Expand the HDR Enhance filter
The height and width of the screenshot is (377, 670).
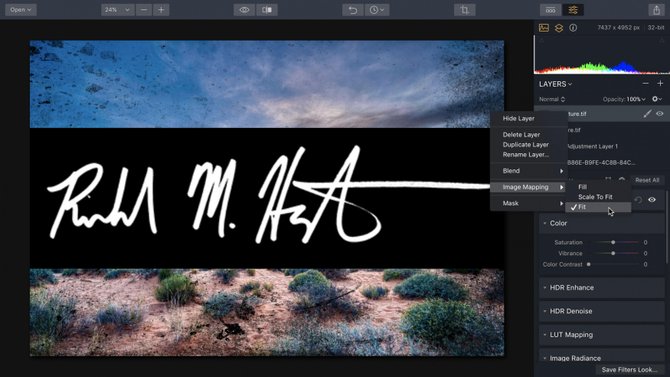point(602,288)
